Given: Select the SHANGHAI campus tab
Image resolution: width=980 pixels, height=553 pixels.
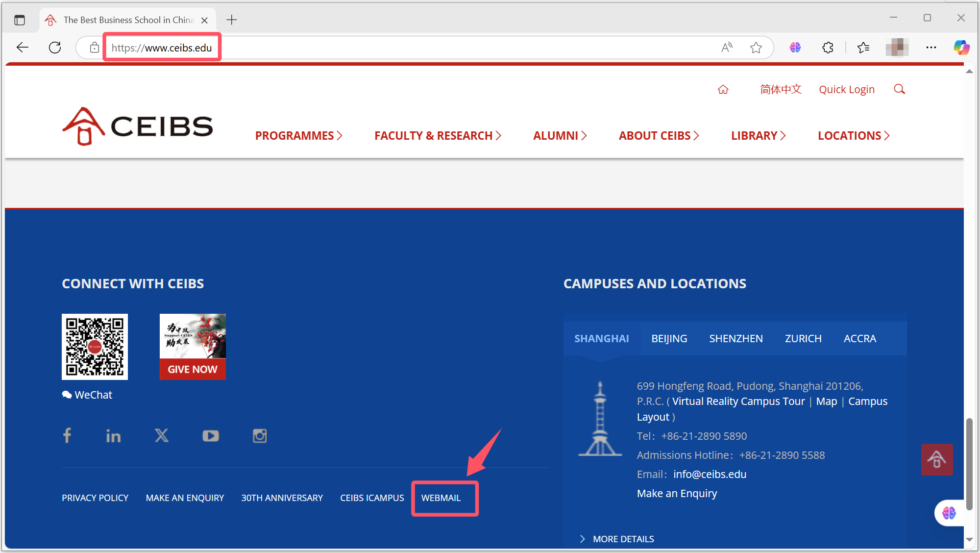Looking at the screenshot, I should 602,339.
